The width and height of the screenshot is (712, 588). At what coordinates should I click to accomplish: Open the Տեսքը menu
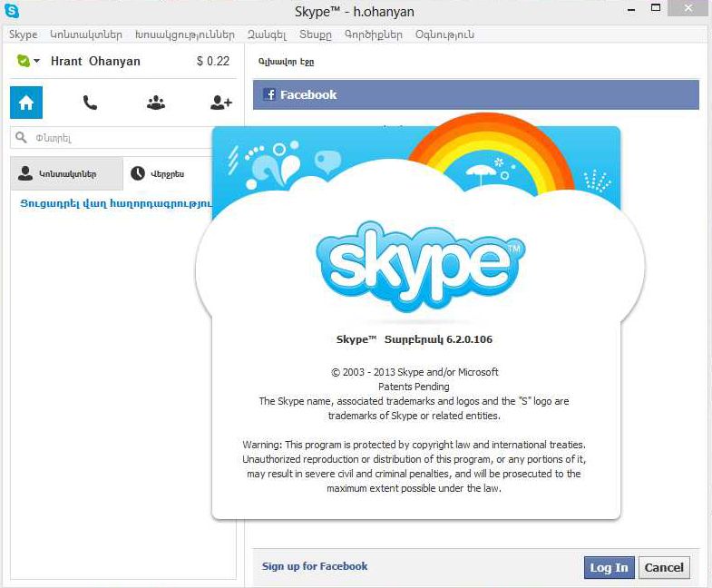pos(316,34)
